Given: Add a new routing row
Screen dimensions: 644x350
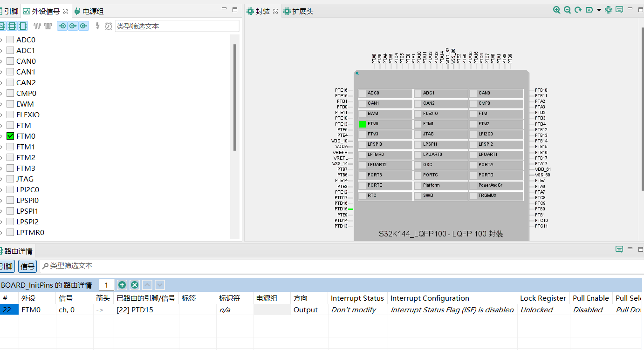Looking at the screenshot, I should tap(122, 285).
